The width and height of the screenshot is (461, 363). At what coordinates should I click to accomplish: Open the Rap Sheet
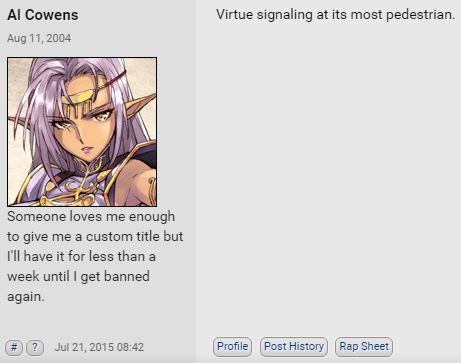pyautogui.click(x=364, y=346)
